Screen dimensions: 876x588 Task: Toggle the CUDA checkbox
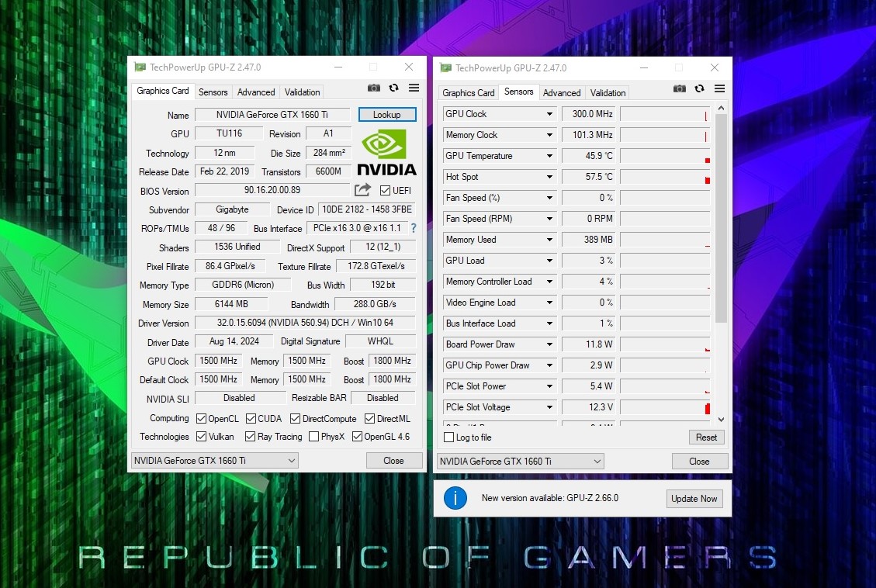[251, 418]
